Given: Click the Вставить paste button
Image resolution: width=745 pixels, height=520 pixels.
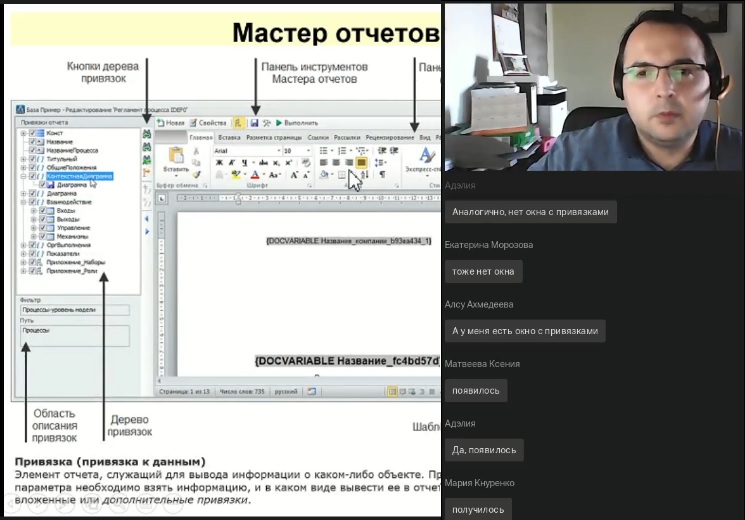Looking at the screenshot, I should click(176, 161).
